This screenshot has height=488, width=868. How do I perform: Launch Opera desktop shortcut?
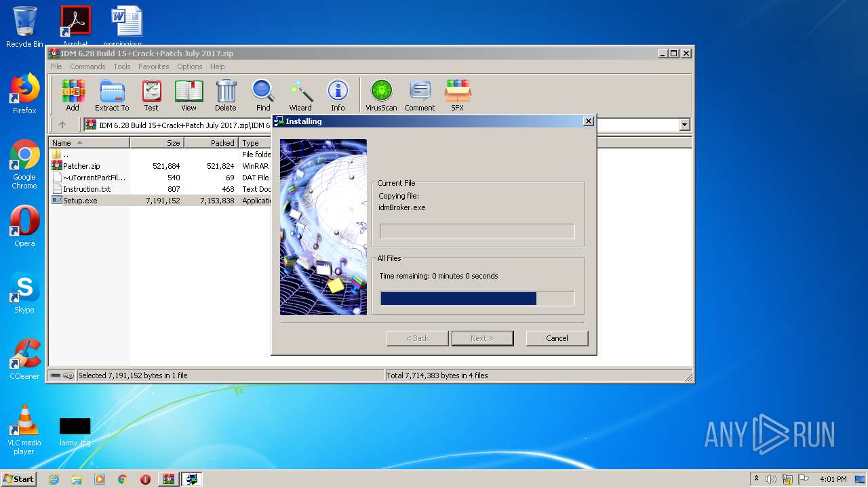(24, 226)
